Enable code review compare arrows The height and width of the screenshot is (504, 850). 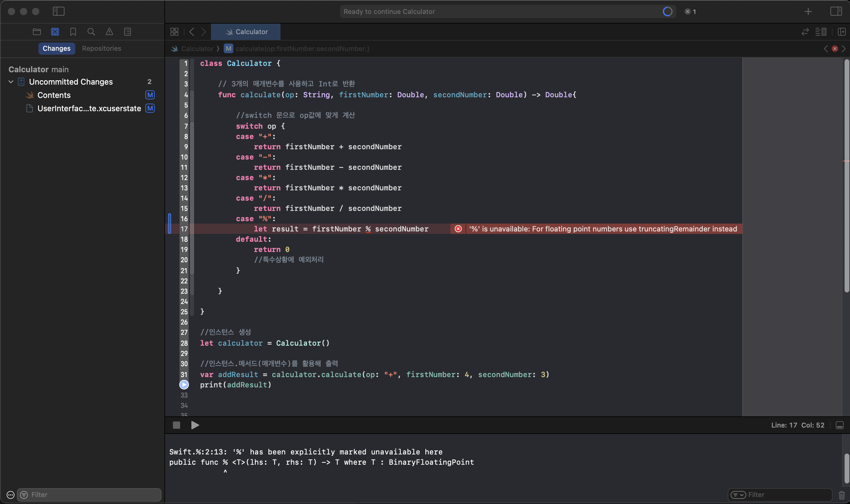coord(805,32)
